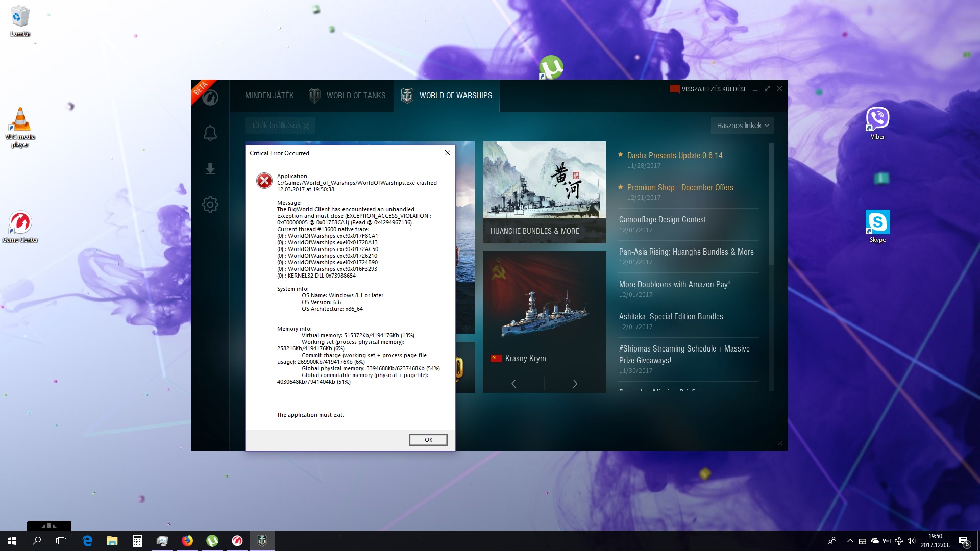Select the uTorrent desktop shortcut

[551, 67]
